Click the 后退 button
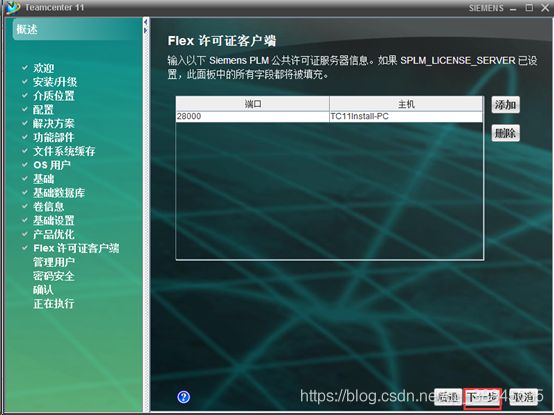The image size is (554, 415). click(448, 397)
